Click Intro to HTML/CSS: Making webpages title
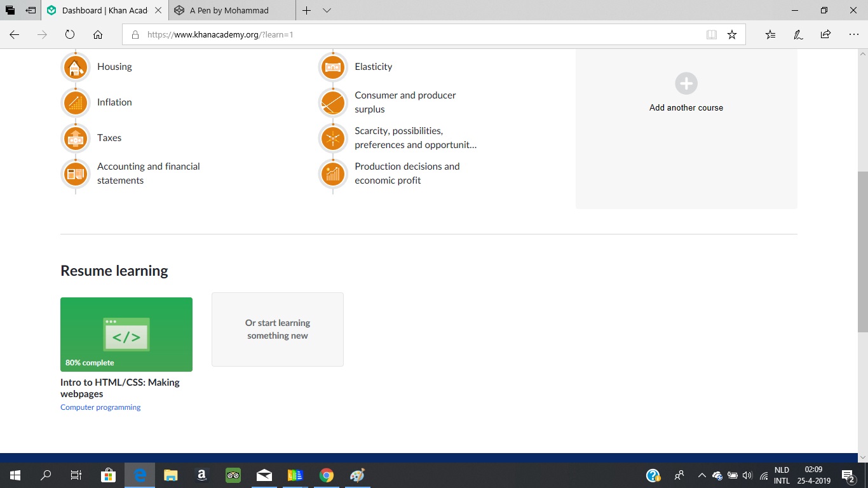Screen dimensions: 868x488 120,388
